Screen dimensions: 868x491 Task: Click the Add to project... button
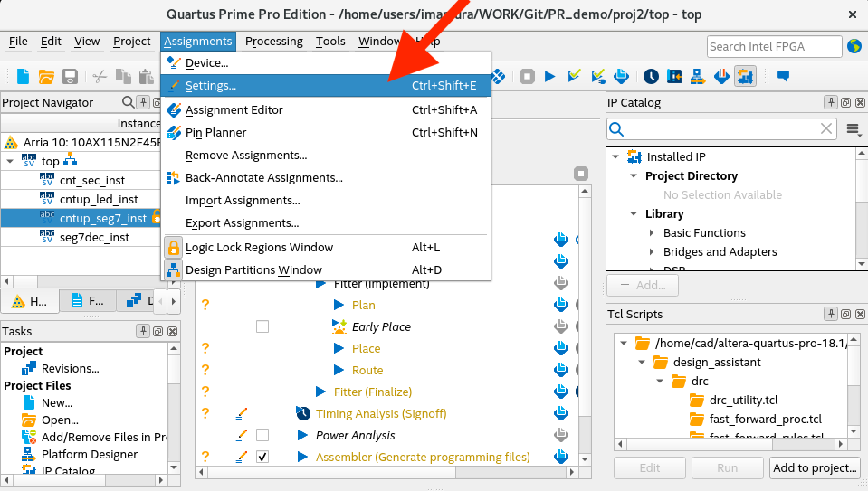pyautogui.click(x=815, y=467)
